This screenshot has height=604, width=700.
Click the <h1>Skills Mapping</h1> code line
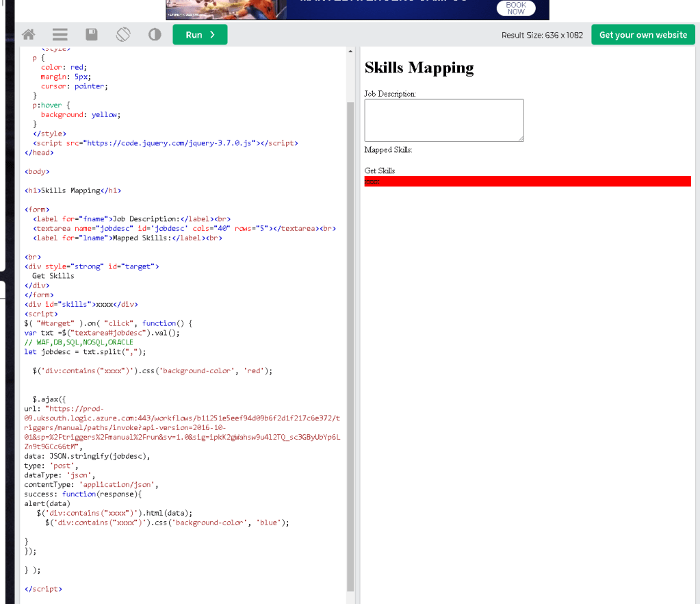tap(73, 190)
